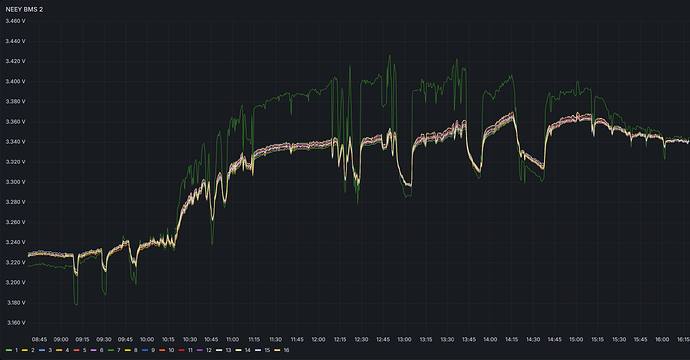690x360 pixels.
Task: Select series 13 legend label
Action: (x=228, y=350)
